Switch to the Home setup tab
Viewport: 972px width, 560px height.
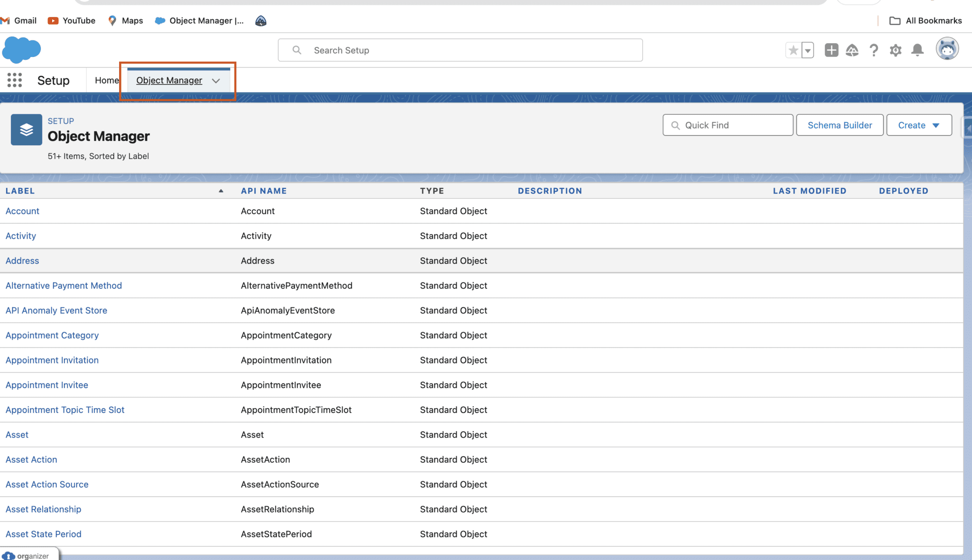point(106,80)
